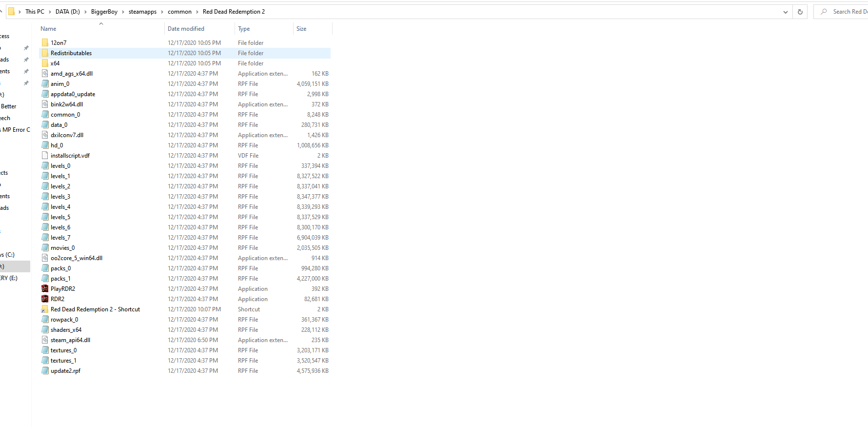
Task: Sort files by the Type column header
Action: coord(264,29)
